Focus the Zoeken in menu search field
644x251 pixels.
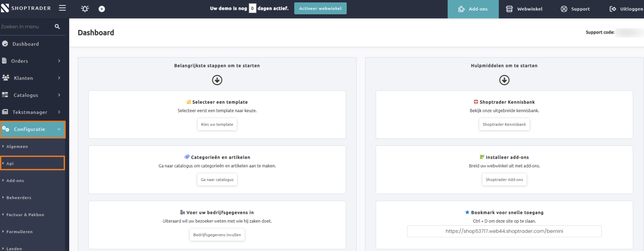pyautogui.click(x=27, y=26)
